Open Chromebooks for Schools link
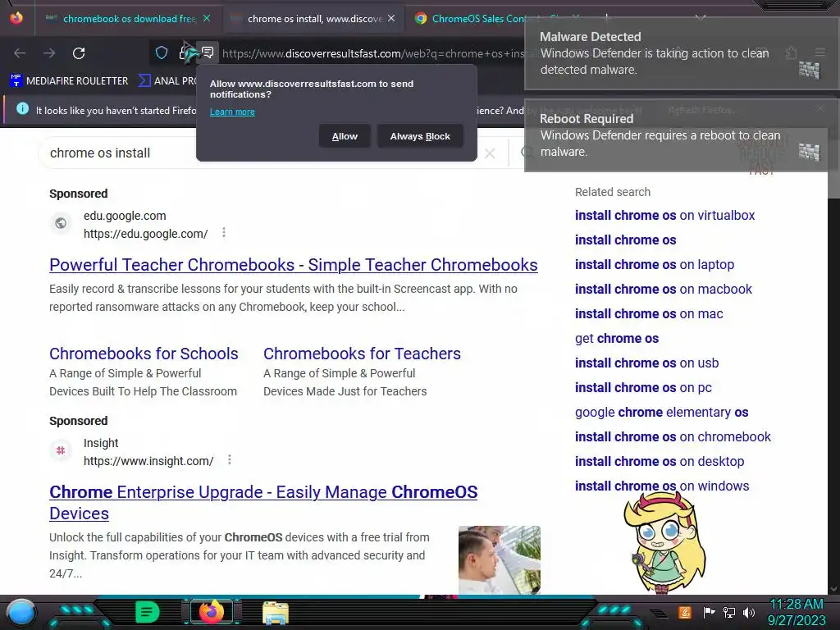 click(144, 354)
